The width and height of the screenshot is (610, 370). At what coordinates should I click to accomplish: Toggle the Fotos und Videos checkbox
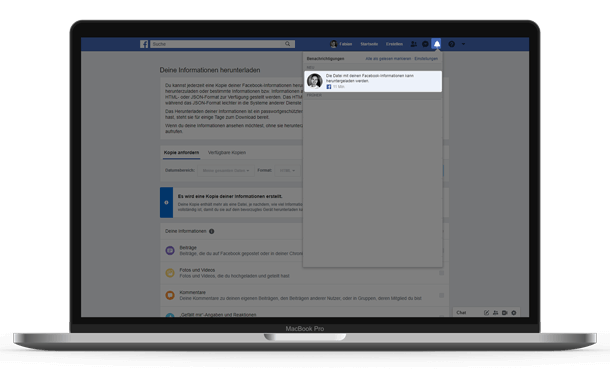pyautogui.click(x=442, y=273)
